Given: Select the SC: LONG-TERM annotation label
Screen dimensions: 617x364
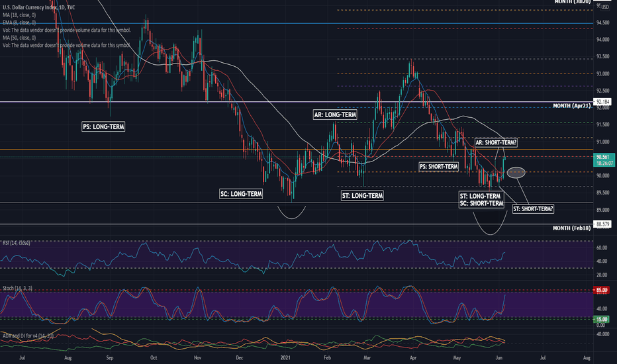Looking at the screenshot, I should [241, 194].
